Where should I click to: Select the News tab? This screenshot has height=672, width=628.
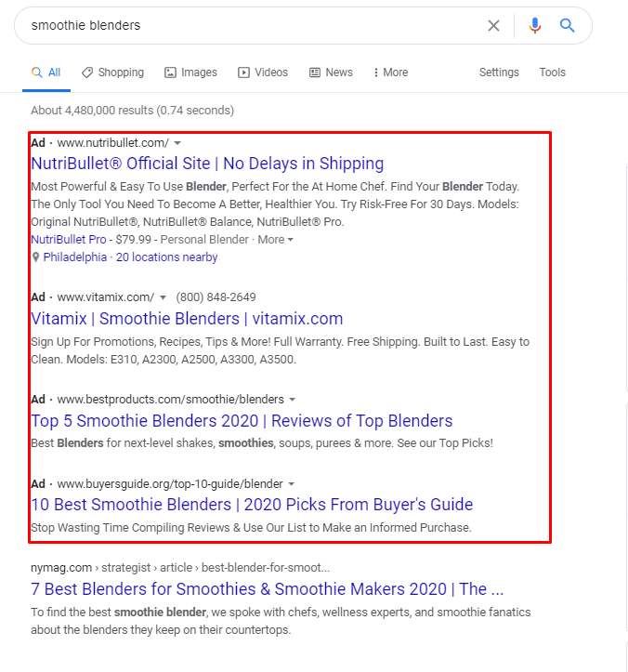point(331,72)
